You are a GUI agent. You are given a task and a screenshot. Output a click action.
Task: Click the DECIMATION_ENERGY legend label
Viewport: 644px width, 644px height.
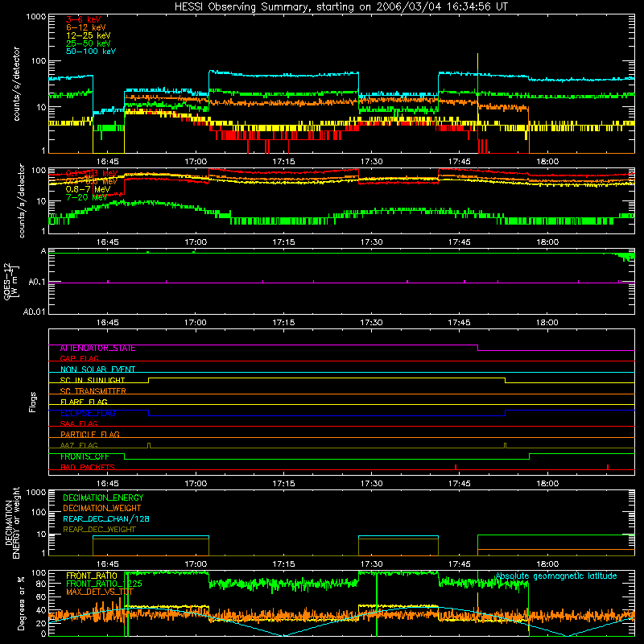pyautogui.click(x=103, y=497)
